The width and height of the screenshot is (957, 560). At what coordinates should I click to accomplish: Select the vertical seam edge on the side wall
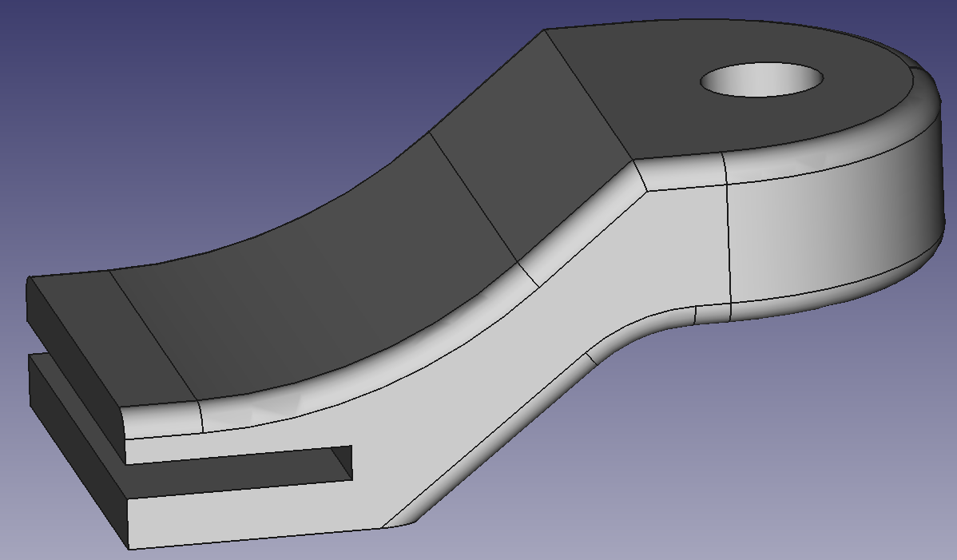tap(729, 240)
